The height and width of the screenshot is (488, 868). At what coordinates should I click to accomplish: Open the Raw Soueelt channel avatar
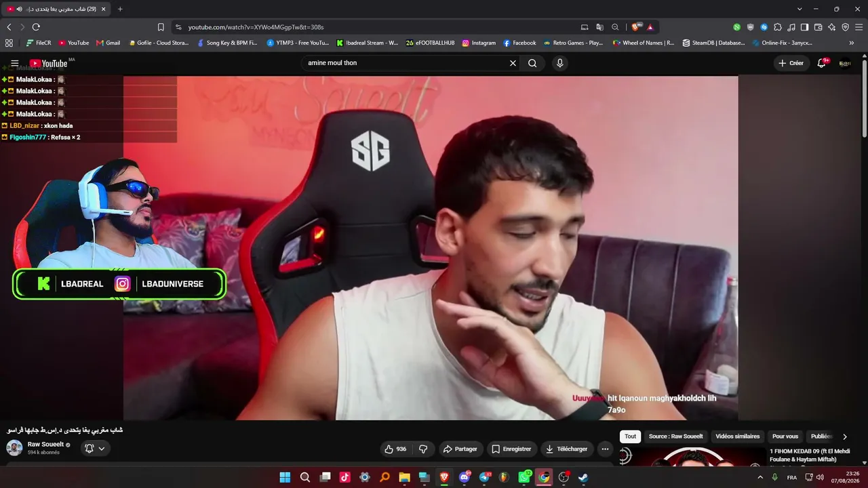point(14,448)
